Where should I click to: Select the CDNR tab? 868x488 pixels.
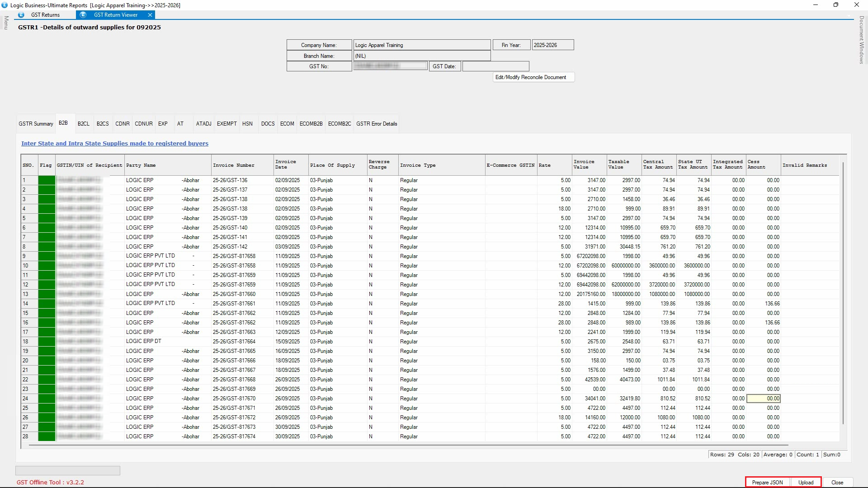[x=122, y=124]
